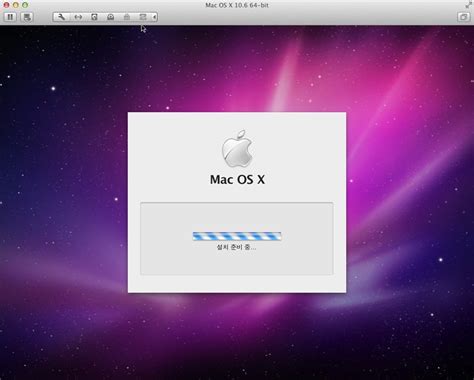Click the Korean status text under the progress bar
This screenshot has height=380, width=474.
(x=236, y=247)
